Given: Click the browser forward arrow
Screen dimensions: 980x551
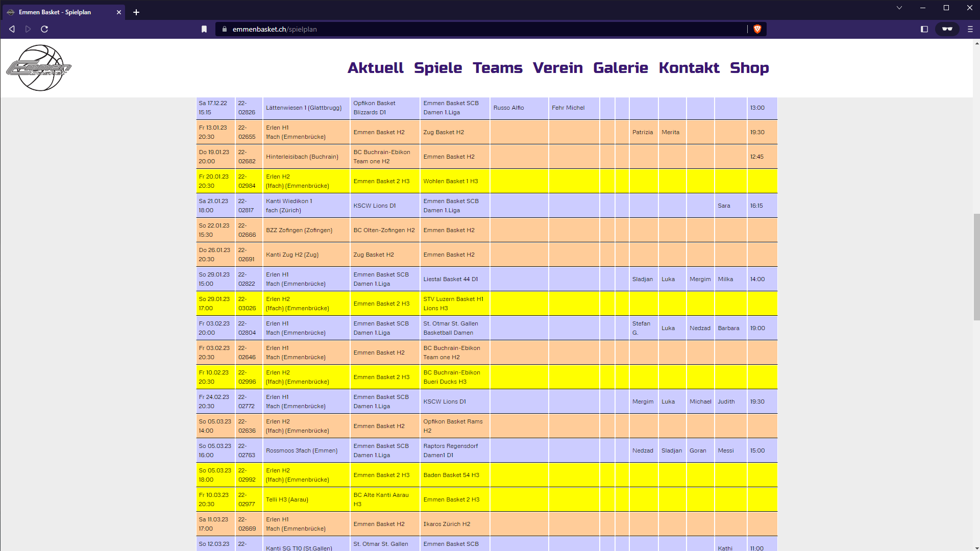Looking at the screenshot, I should tap(28, 29).
